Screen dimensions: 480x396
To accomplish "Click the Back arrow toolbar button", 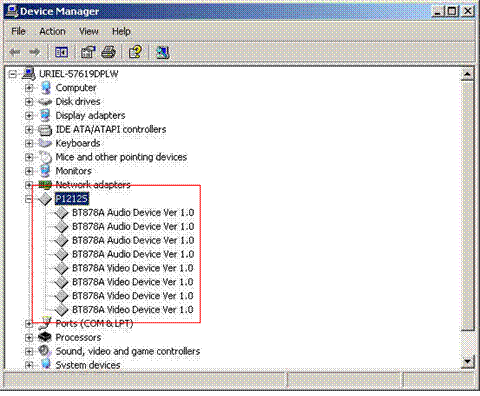I will point(15,52).
